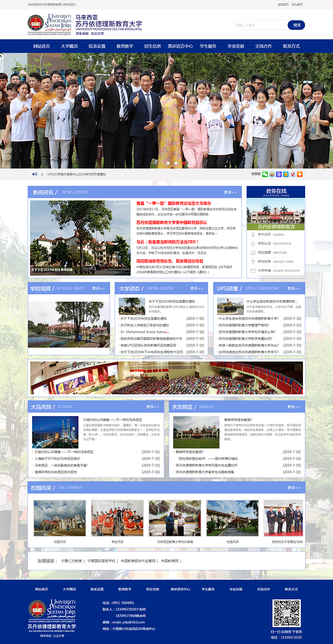Click 返回首页 link at top right
The image size is (333, 644).
point(283,5)
